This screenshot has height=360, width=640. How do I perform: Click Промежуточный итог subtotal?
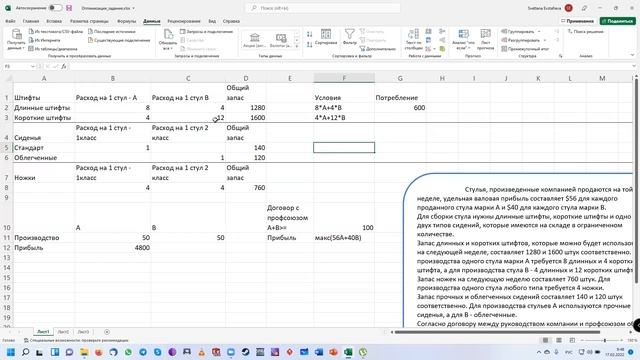525,49
